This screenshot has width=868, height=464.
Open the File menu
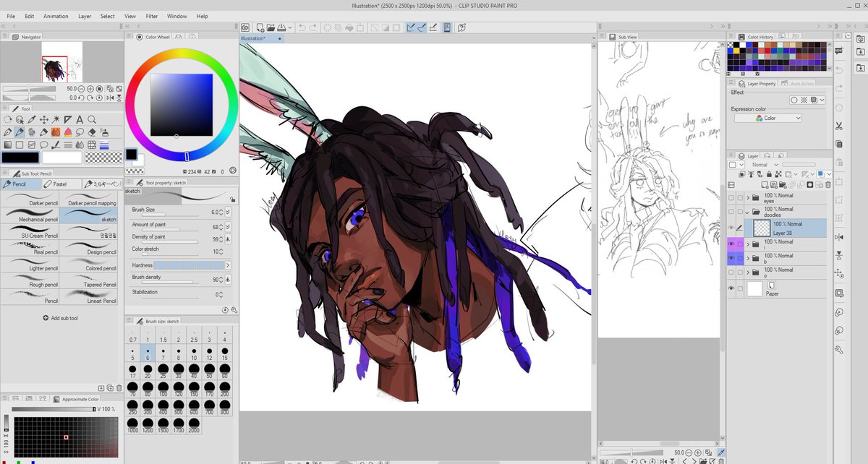(x=11, y=16)
